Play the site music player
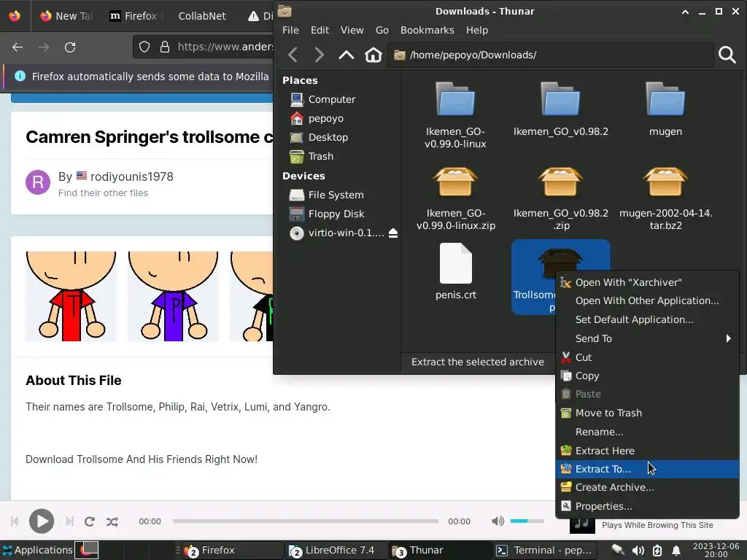 pos(42,521)
